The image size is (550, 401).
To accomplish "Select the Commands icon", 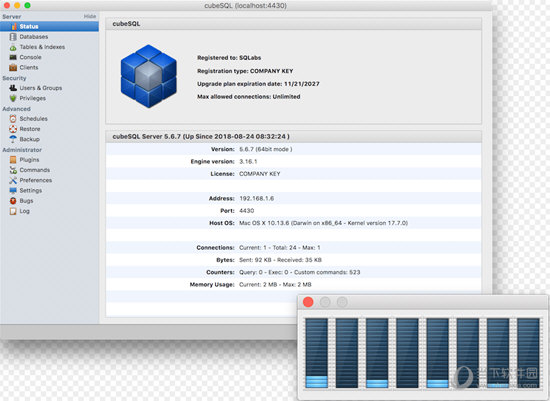I will click(13, 170).
